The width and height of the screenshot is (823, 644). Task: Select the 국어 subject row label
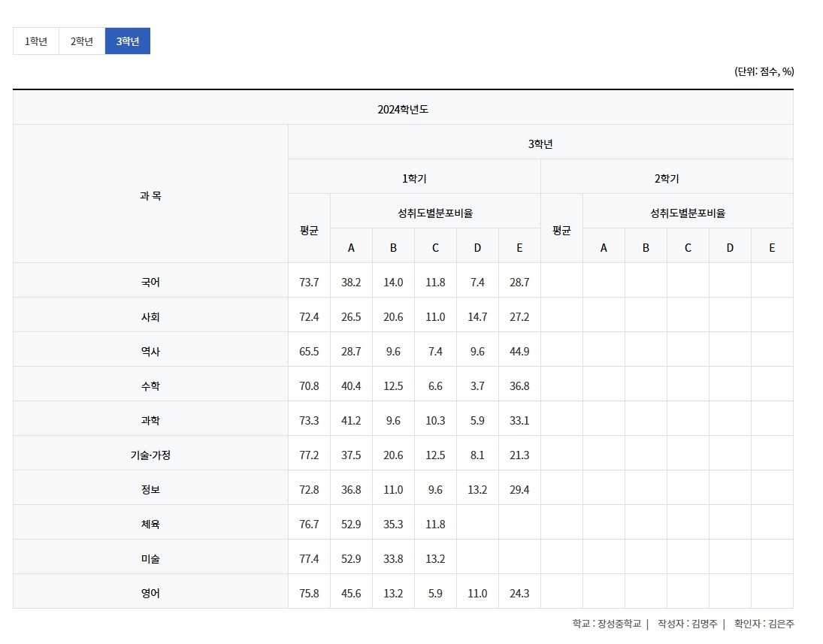(150, 283)
